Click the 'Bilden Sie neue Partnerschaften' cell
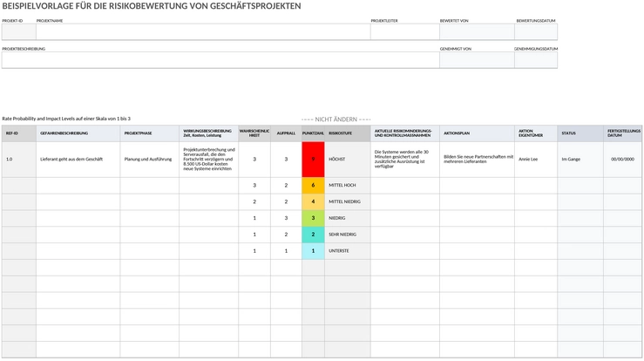Viewport: 644px width, 361px height. [x=477, y=160]
